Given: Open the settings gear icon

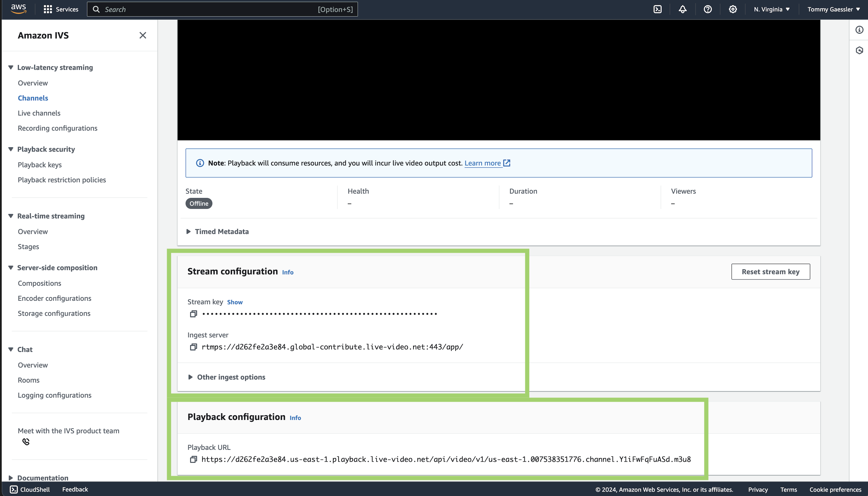Looking at the screenshot, I should [x=732, y=9].
